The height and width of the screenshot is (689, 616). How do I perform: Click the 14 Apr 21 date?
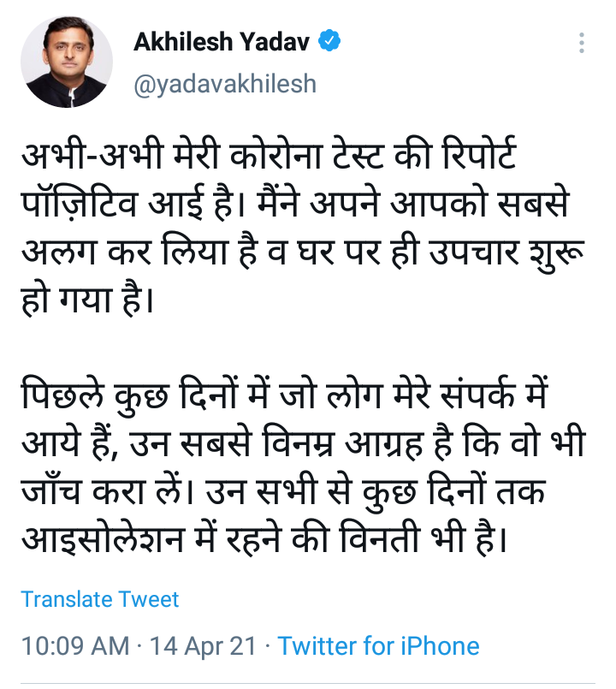(x=203, y=646)
